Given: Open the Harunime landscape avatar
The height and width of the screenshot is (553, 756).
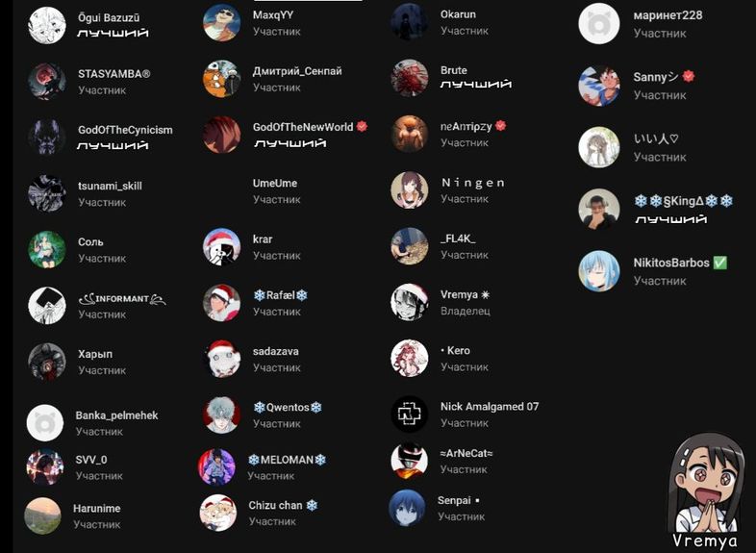Looking at the screenshot, I should (43, 515).
